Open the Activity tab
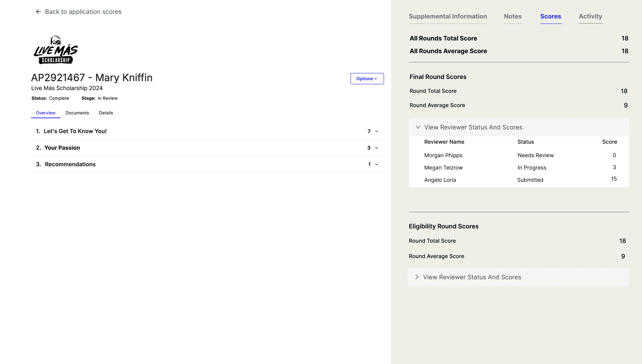 590,17
